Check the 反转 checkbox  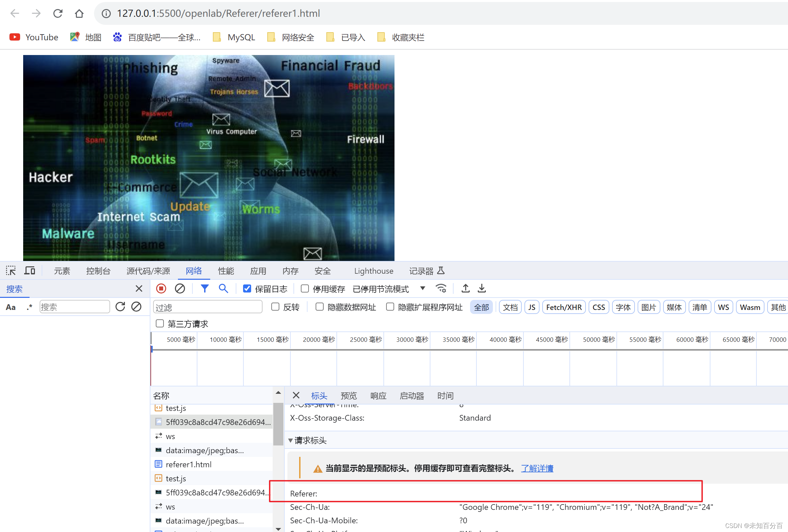point(275,307)
